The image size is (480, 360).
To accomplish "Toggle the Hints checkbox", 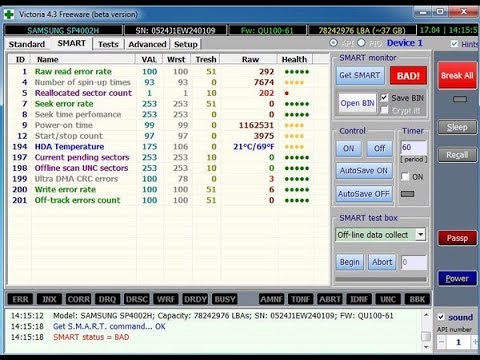I will 454,44.
